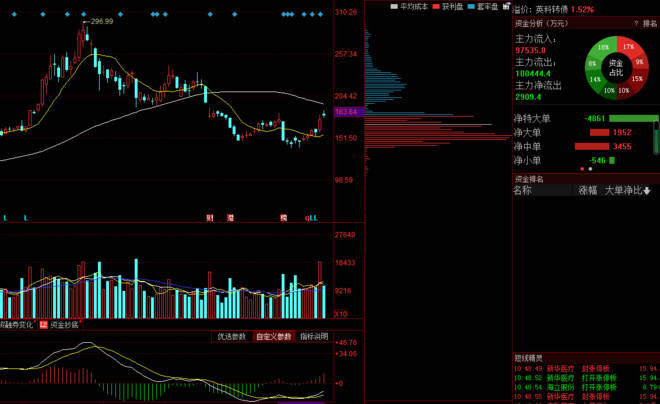
Task: Open the cost distribution settings icon
Action: (506, 6)
